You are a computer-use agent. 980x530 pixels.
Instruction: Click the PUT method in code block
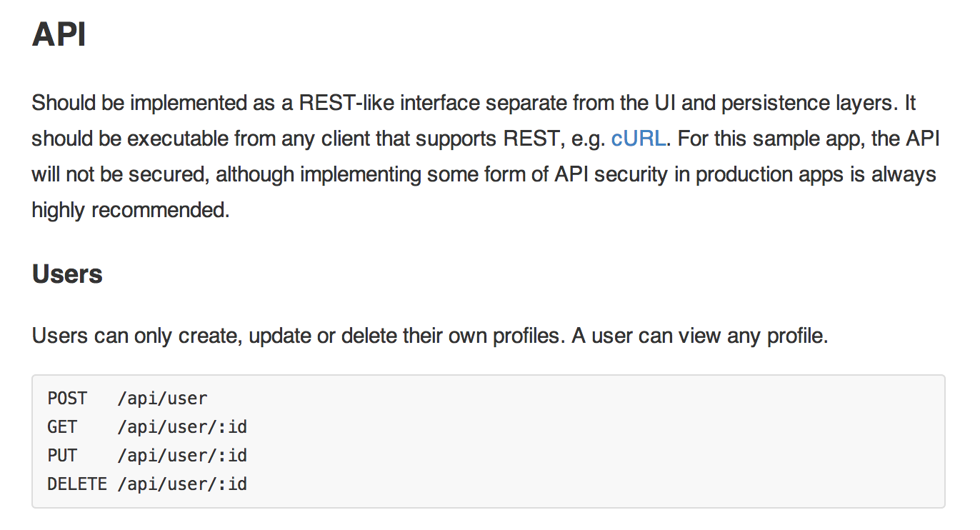click(62, 456)
